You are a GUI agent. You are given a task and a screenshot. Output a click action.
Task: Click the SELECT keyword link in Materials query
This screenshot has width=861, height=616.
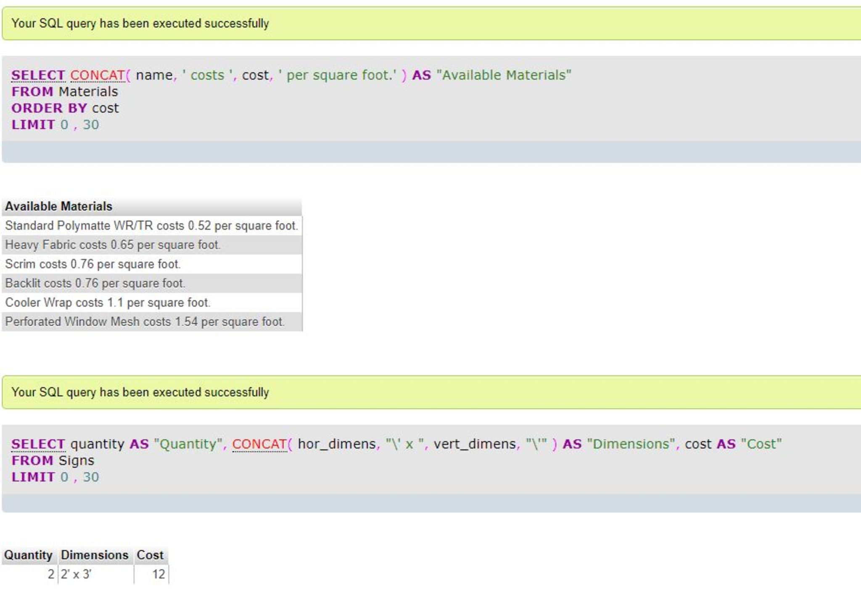(38, 75)
